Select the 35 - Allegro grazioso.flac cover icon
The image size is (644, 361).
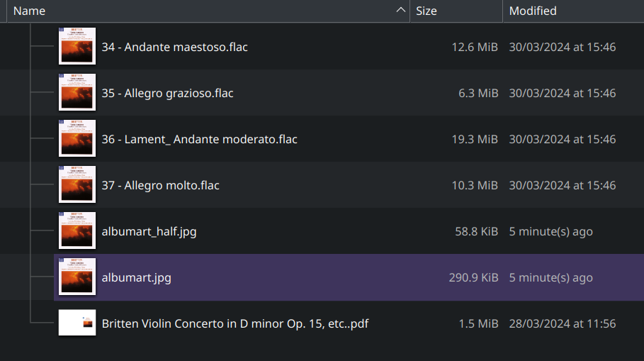pos(77,93)
